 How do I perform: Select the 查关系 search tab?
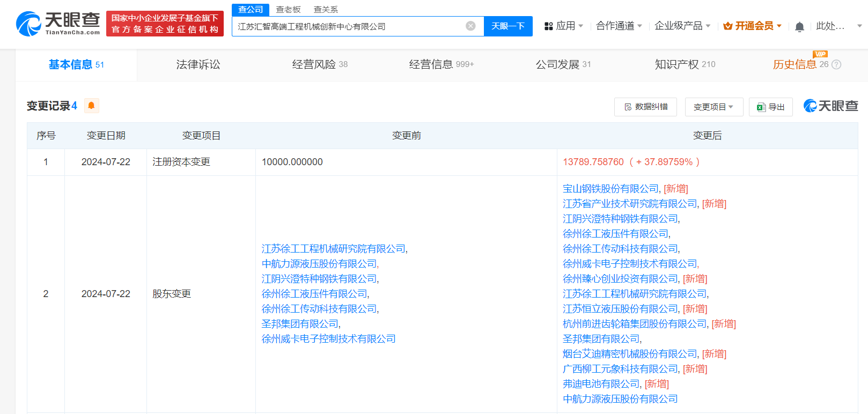click(x=326, y=10)
